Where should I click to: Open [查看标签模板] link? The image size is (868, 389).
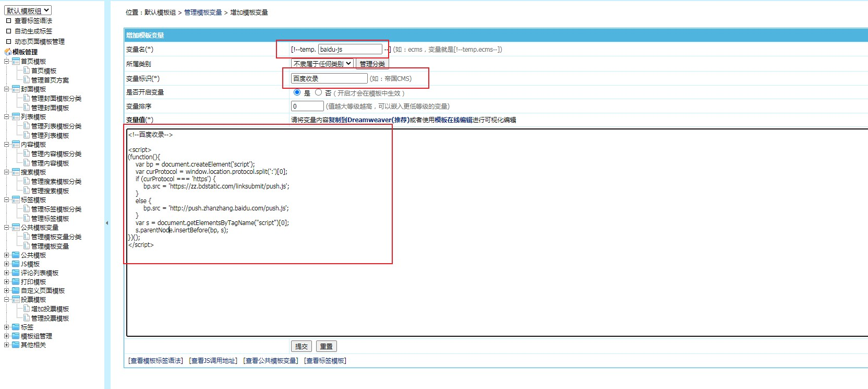(x=325, y=360)
